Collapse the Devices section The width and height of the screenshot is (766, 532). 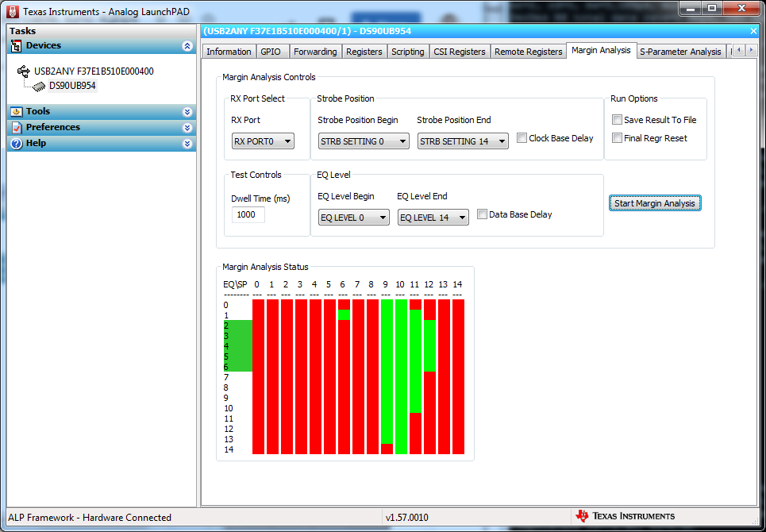tap(187, 46)
